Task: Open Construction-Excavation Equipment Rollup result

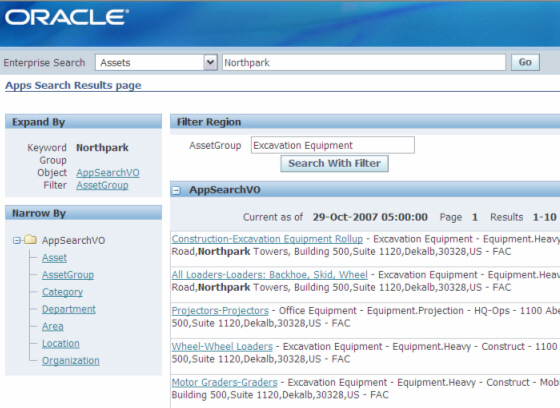Action: point(267,239)
